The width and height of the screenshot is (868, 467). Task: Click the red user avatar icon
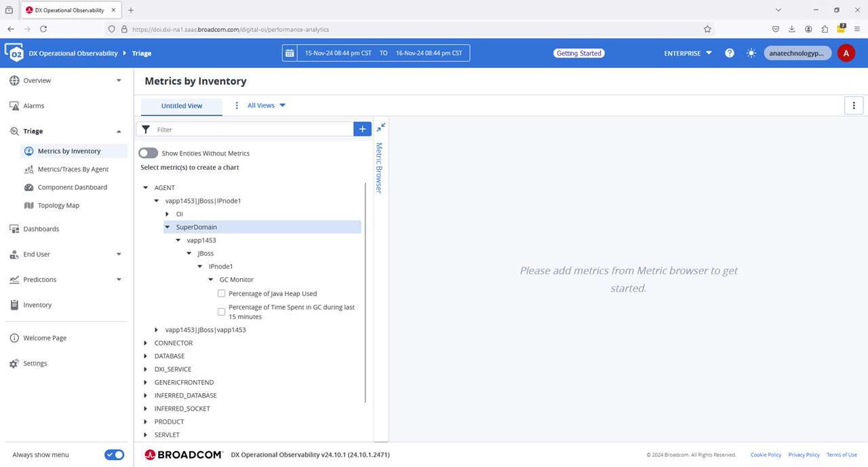(846, 53)
